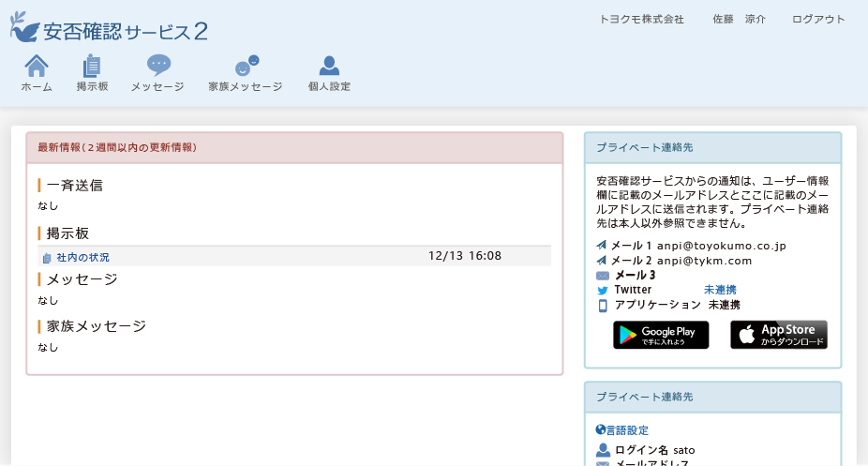Click the clipboard icon beside 社内の状況

click(47, 258)
